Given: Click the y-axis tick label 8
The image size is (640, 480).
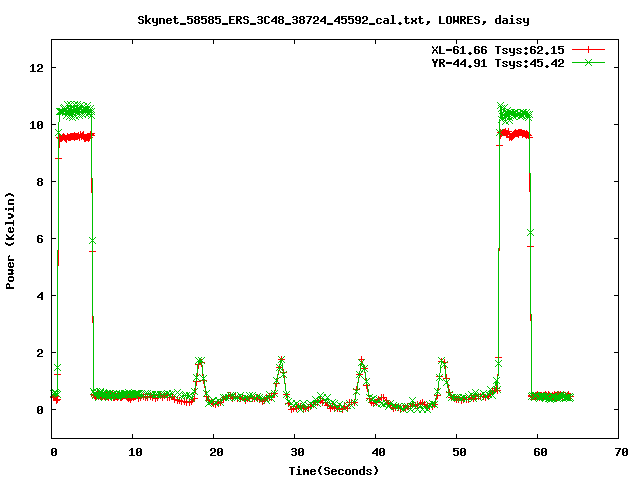Looking at the screenshot, I should 40,182.
